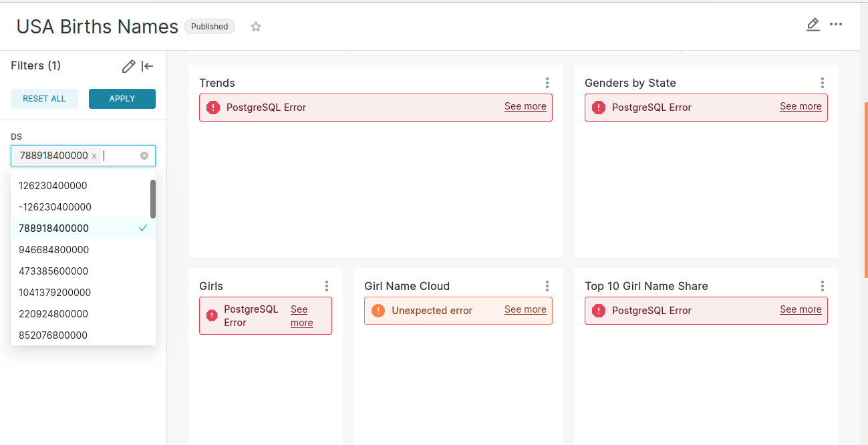Open the Girl Name Cloud options menu
This screenshot has width=868, height=445.
pos(547,286)
